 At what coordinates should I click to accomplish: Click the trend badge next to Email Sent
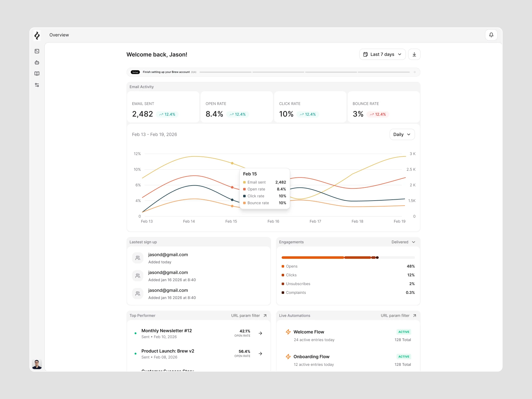(167, 114)
